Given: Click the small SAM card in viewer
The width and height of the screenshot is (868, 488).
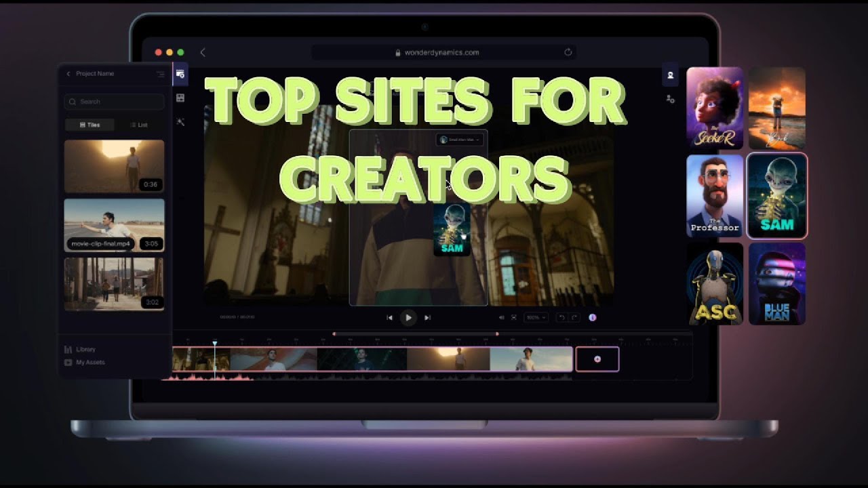Looking at the screenshot, I should coord(452,229).
